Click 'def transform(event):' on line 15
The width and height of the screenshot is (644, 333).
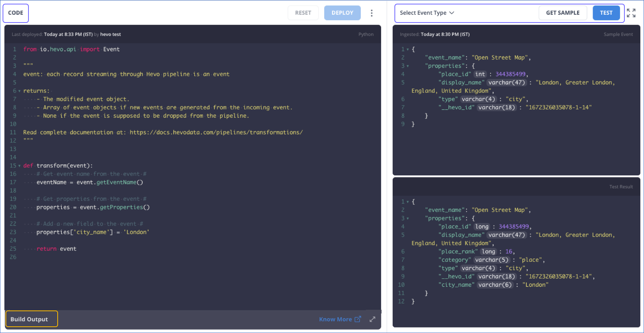(x=58, y=166)
